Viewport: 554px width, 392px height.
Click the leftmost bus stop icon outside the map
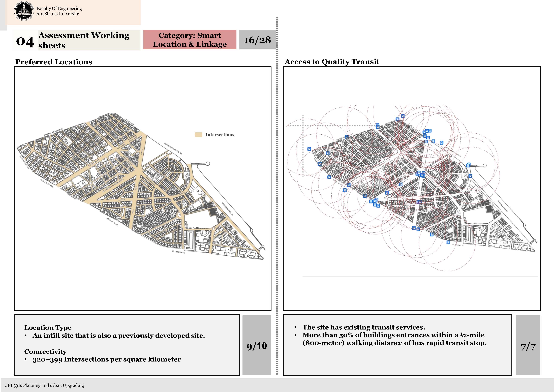[309, 149]
